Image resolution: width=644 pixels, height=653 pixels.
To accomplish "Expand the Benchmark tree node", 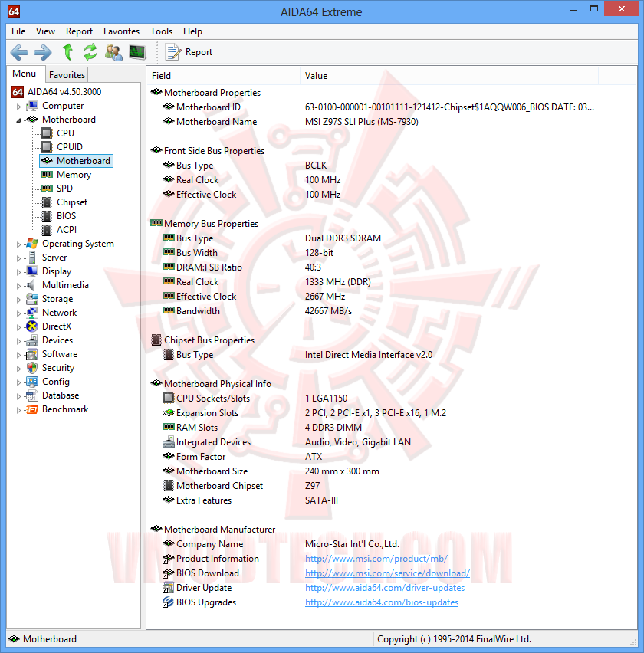I will tap(18, 410).
